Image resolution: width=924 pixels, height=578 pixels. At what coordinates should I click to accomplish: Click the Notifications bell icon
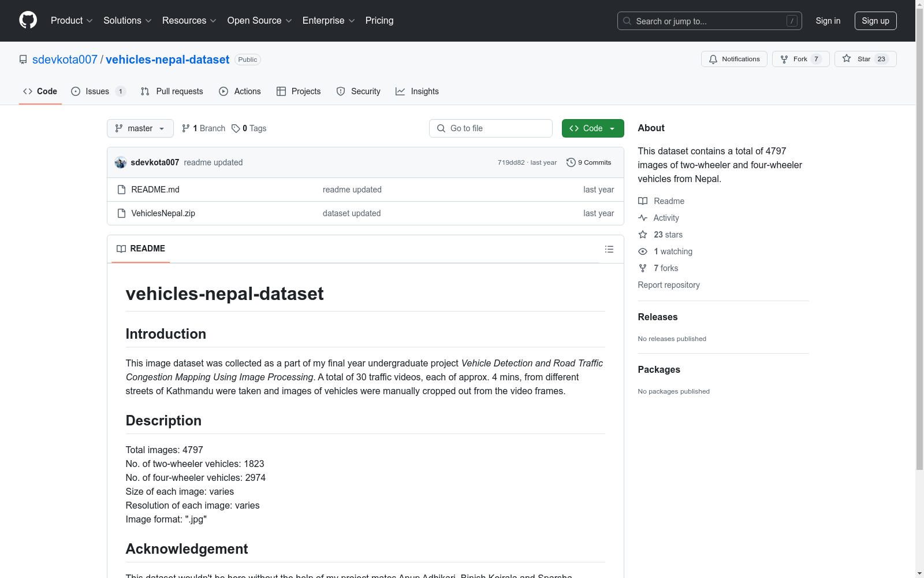tap(713, 59)
